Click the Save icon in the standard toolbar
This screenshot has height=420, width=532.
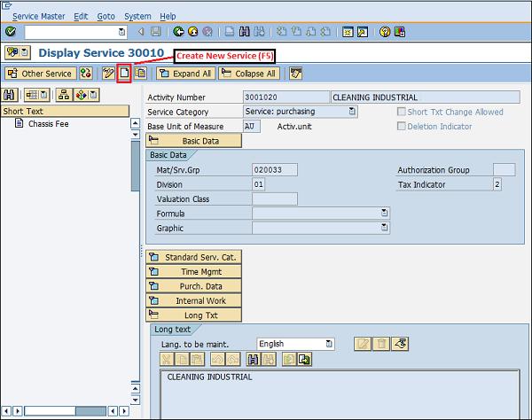tap(156, 32)
